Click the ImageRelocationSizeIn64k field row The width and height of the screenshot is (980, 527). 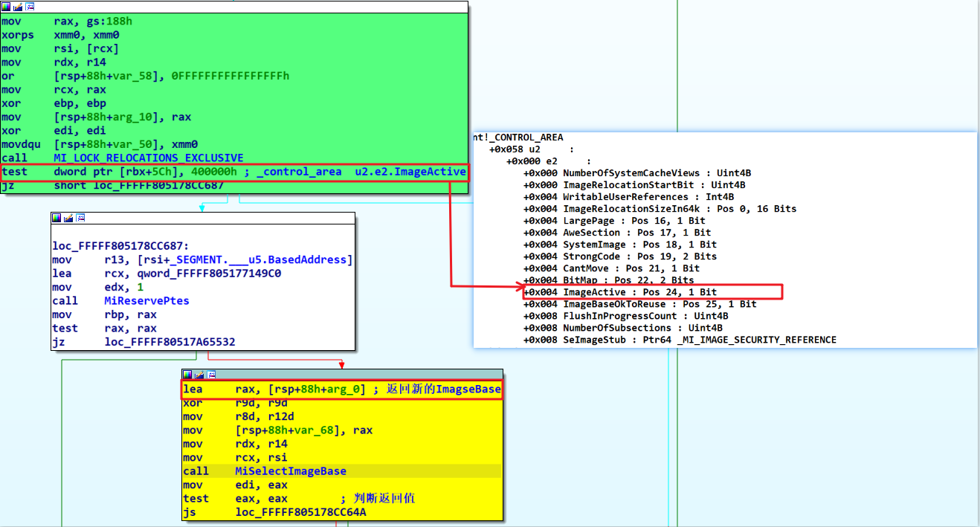660,209
